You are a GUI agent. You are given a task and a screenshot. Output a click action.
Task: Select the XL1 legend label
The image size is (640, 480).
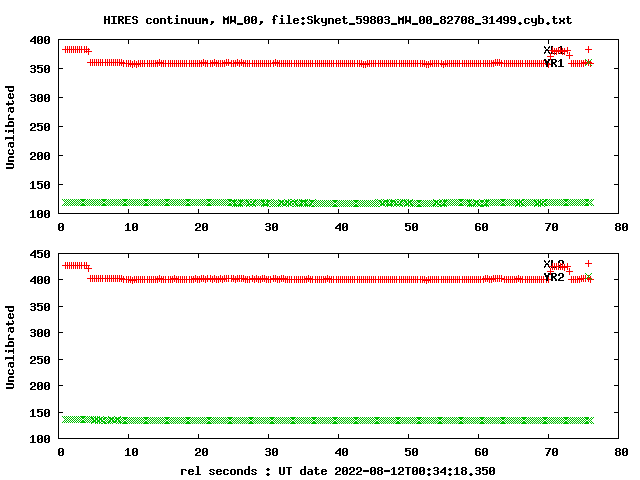tap(554, 50)
